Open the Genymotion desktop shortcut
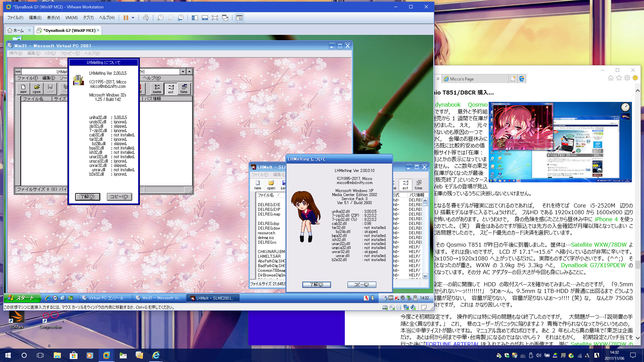Image resolution: width=644 pixels, height=362 pixels. (x=51, y=320)
